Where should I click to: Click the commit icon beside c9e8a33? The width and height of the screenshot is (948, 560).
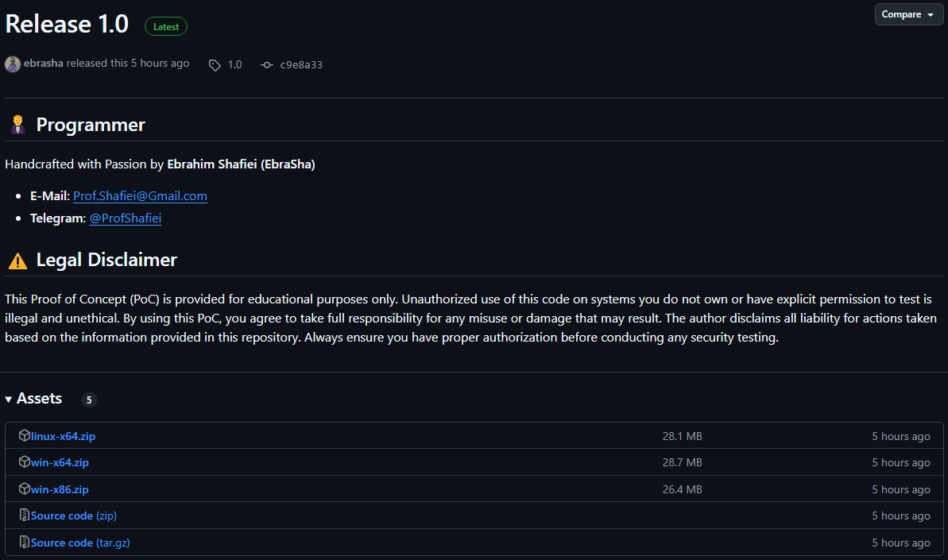267,65
